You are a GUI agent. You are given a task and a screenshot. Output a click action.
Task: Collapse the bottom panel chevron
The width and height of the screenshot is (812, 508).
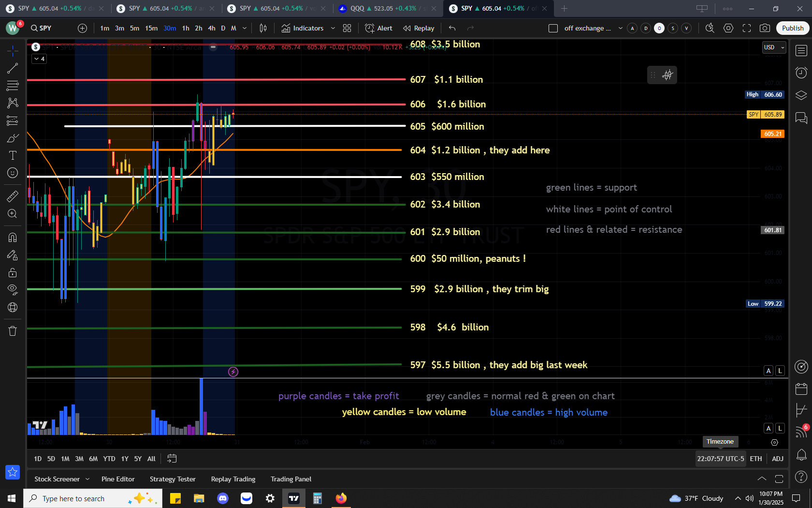[762, 478]
